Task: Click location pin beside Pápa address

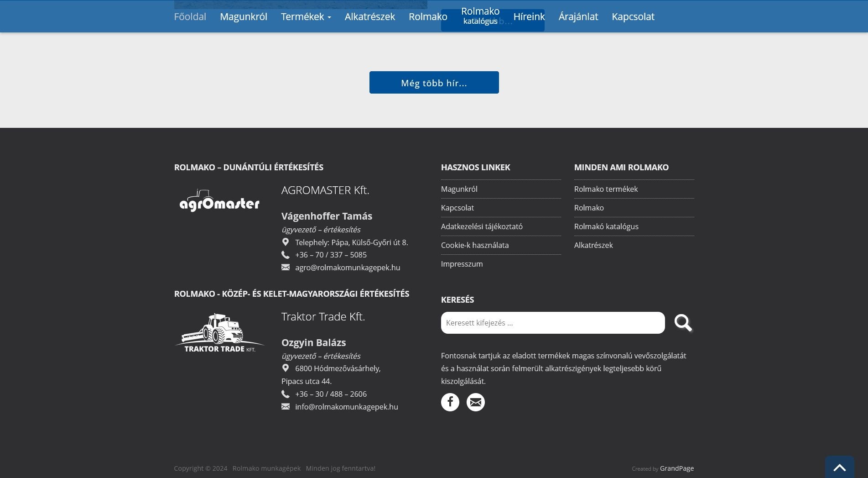Action: pyautogui.click(x=286, y=242)
